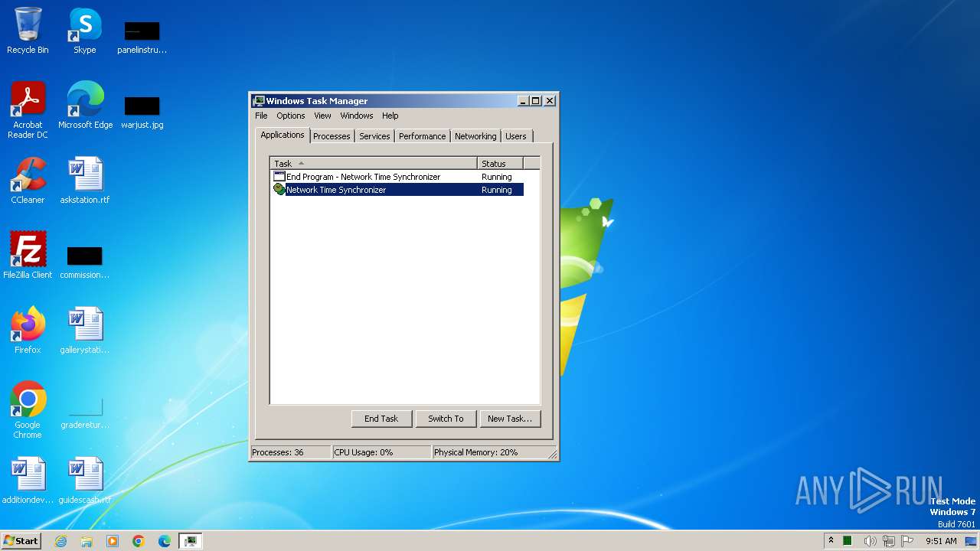Click the 'Processes: 36' status text
The height and width of the screenshot is (551, 980).
pyautogui.click(x=277, y=452)
